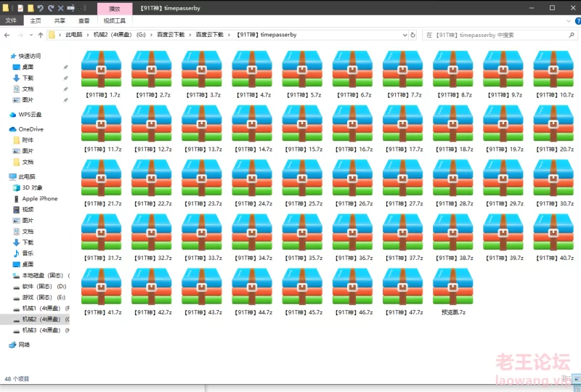Select the 【91T神】32.7z archive
Screen dimensions: 581x392
[152, 237]
